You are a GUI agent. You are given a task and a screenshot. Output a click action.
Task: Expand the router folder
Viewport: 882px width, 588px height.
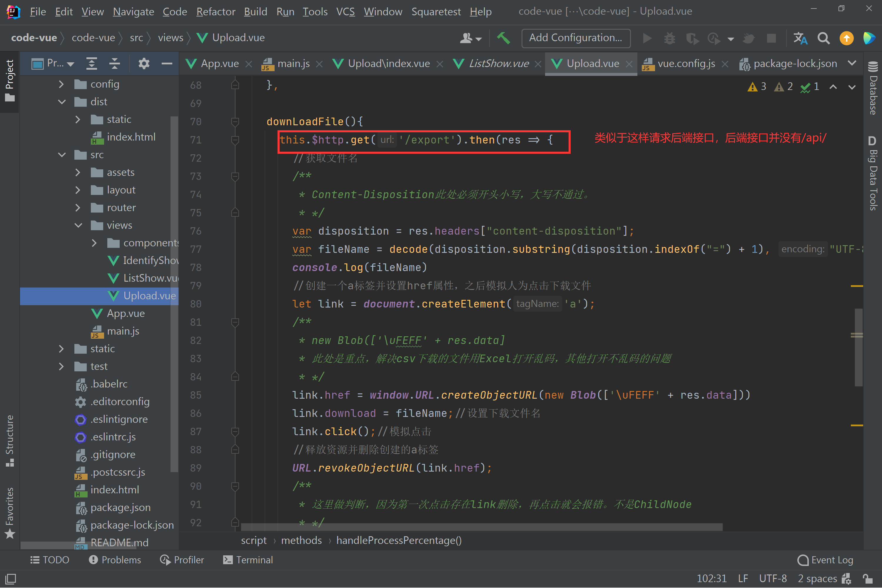point(78,207)
